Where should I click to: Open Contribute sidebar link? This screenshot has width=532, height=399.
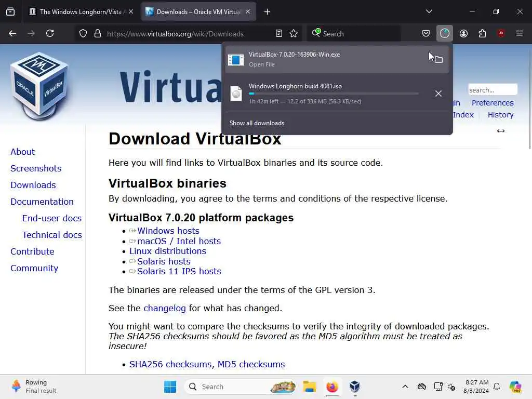[32, 251]
